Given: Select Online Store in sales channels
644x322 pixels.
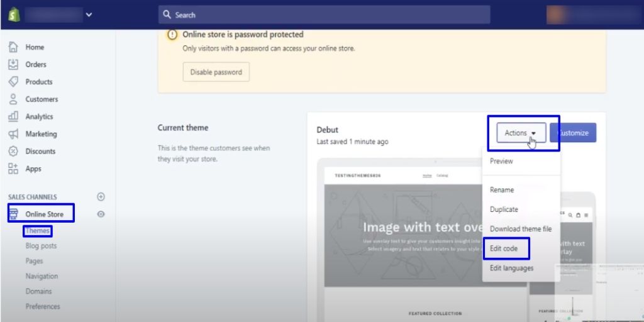Looking at the screenshot, I should tap(45, 214).
